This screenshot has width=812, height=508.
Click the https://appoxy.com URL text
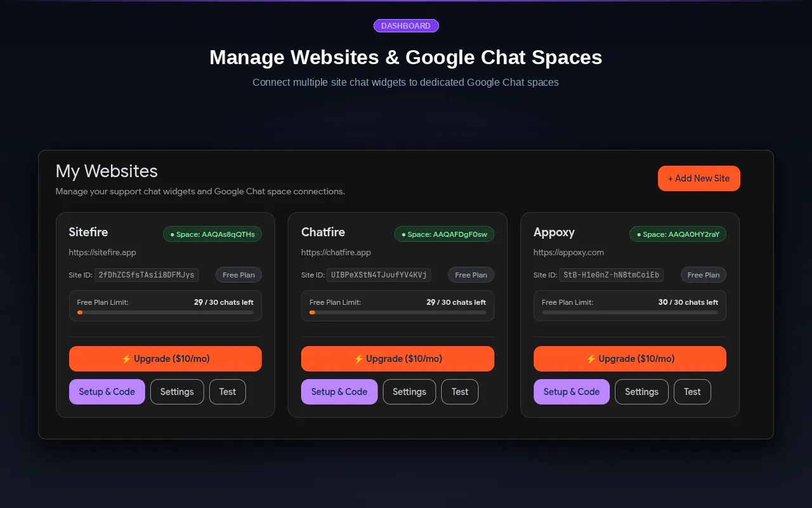click(x=568, y=253)
